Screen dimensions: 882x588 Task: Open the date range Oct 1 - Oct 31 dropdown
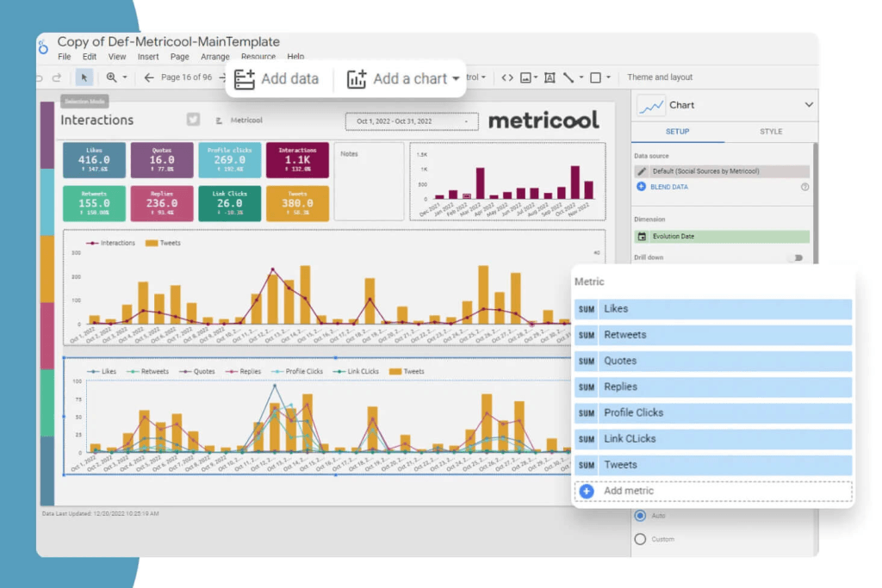412,121
